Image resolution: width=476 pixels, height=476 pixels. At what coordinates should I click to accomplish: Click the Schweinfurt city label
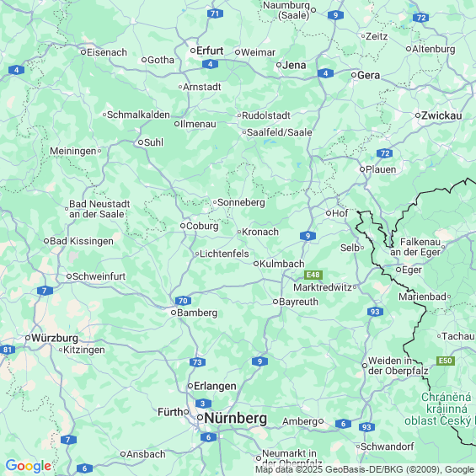99,276
